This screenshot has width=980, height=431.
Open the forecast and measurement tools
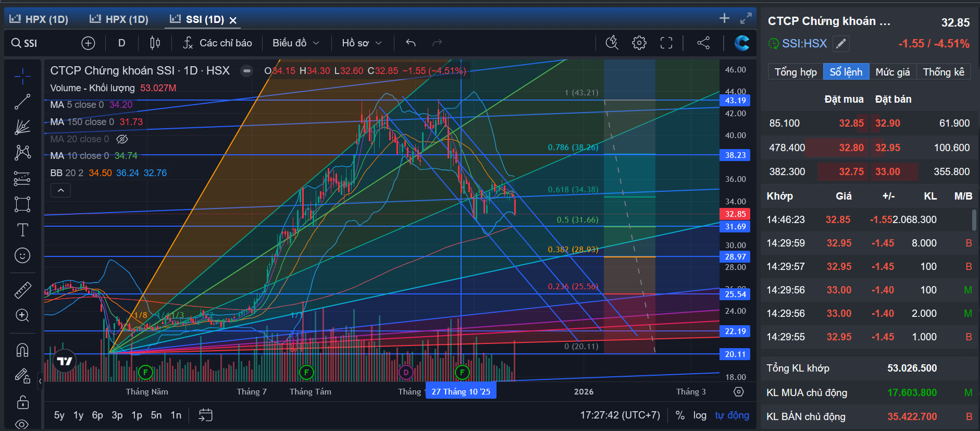click(x=22, y=178)
